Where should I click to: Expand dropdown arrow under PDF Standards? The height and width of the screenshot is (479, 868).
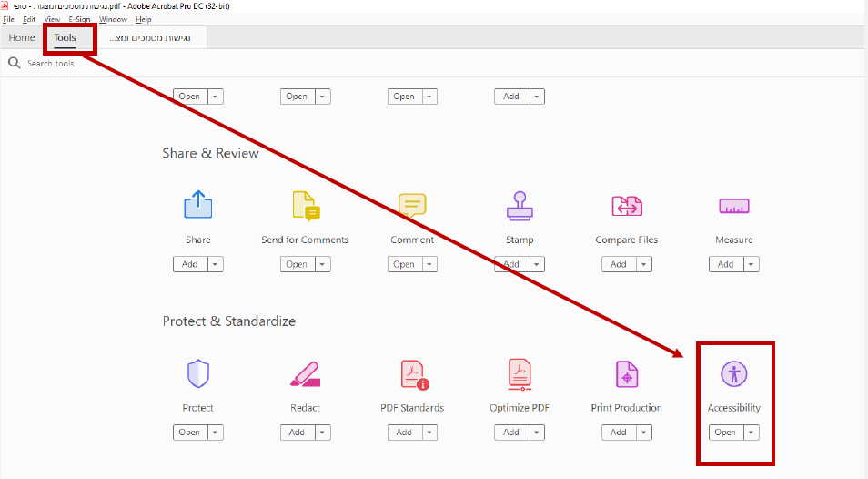(x=429, y=433)
